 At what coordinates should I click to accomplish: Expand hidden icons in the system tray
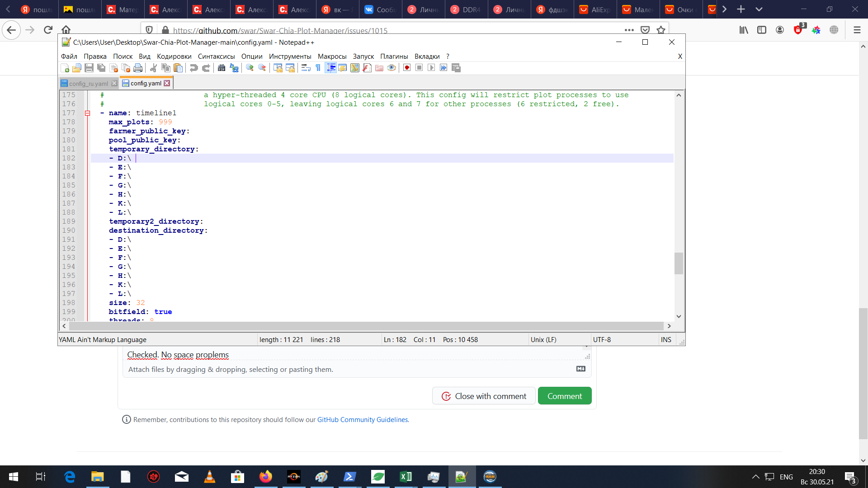click(x=755, y=477)
